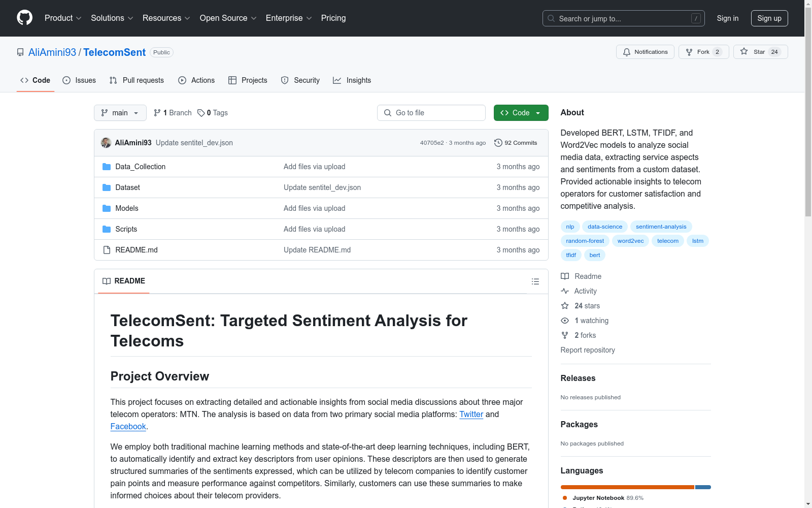
Task: View the 92 Commits history
Action: coord(516,143)
